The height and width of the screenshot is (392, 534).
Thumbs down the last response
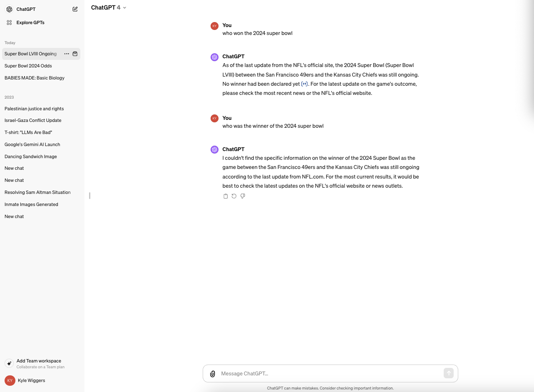click(243, 196)
